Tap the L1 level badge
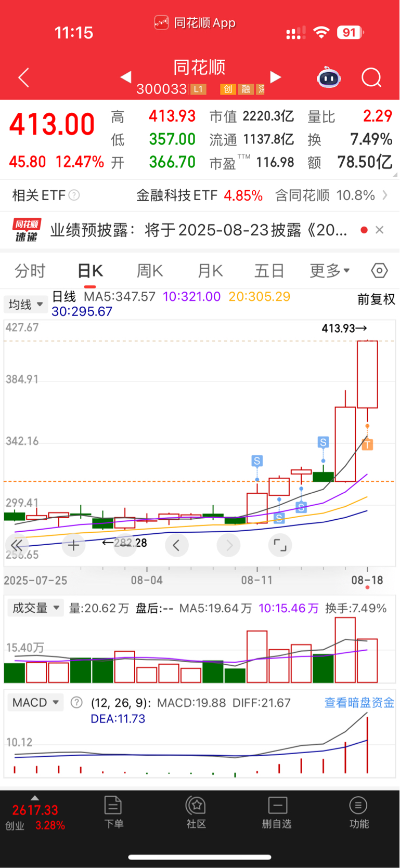 point(198,89)
